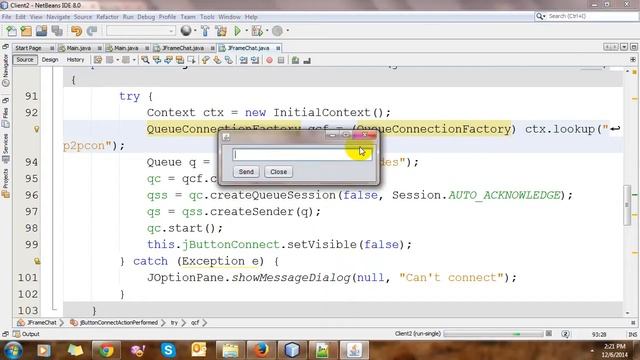Open the Run Project dropdown arrow
Screen dimensions: 640x360
click(246, 31)
